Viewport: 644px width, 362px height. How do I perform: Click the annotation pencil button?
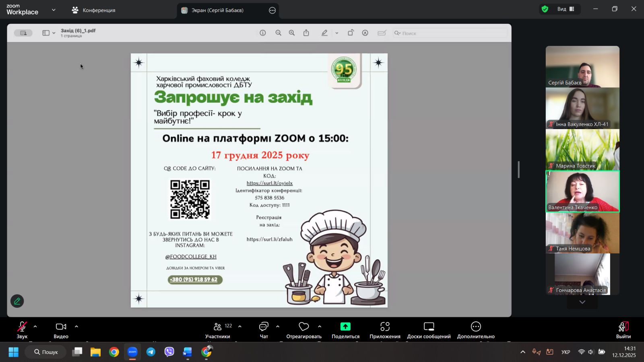coord(17,301)
